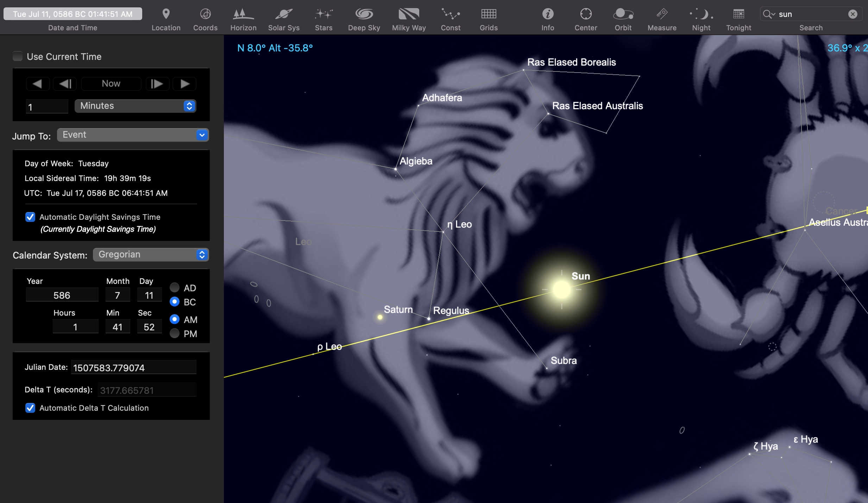This screenshot has width=868, height=503.
Task: Select the AD era radio button
Action: click(x=175, y=288)
